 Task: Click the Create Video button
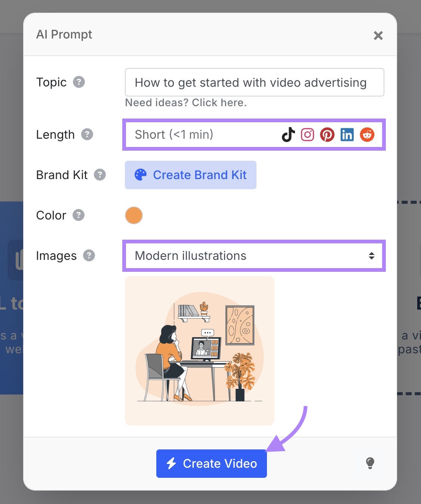tap(211, 463)
